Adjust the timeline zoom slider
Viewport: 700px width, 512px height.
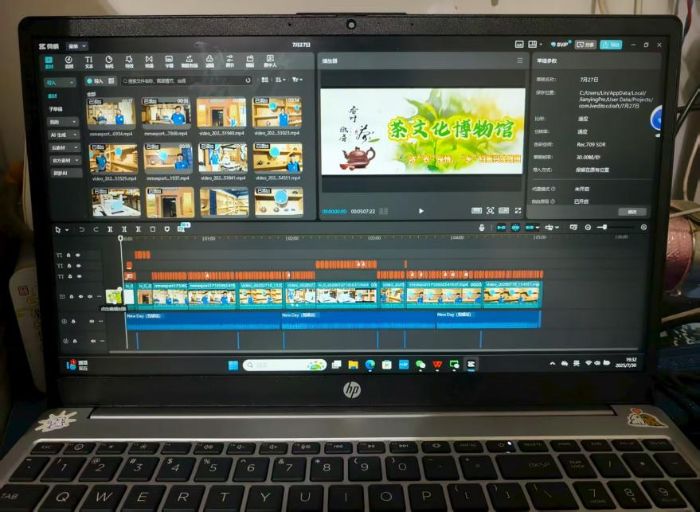tap(603, 228)
